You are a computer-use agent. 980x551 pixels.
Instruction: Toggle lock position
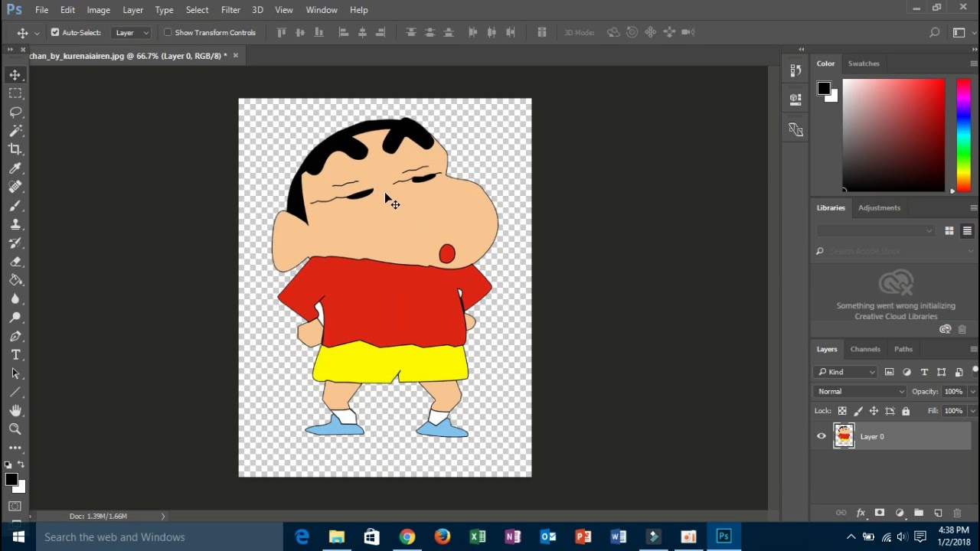tap(874, 411)
